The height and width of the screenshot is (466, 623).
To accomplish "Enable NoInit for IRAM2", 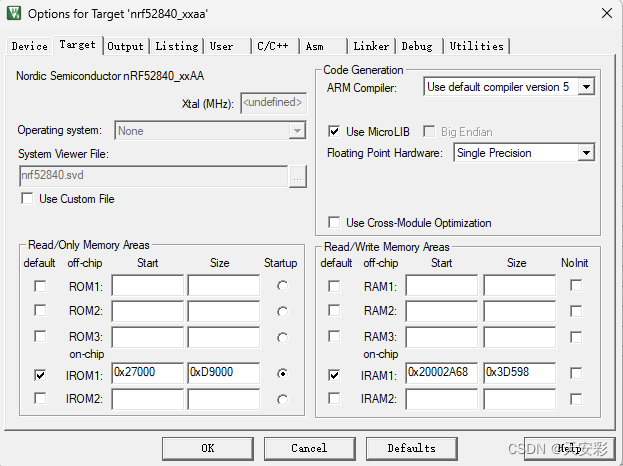I will coord(576,399).
